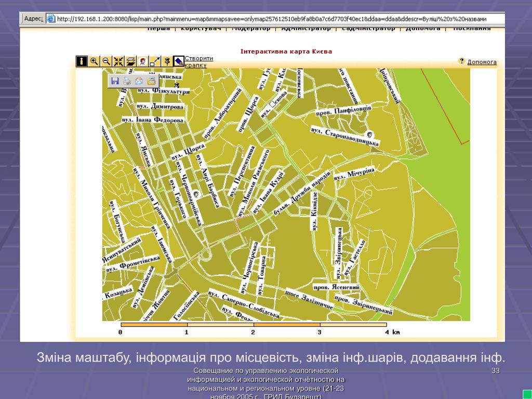Screen dimensions: 532x399
Task: Select the info identify tool
Action: pyautogui.click(x=82, y=61)
